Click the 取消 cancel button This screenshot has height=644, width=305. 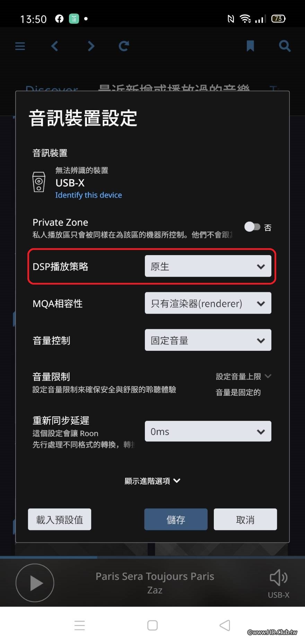click(x=245, y=519)
